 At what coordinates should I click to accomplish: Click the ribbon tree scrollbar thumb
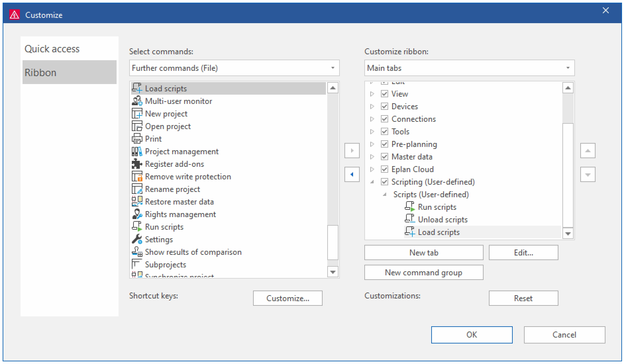point(568,175)
